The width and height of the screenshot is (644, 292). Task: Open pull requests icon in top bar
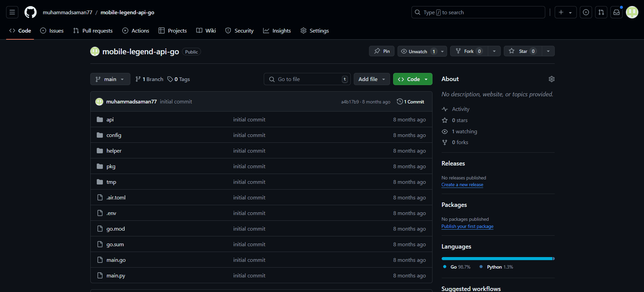pos(601,12)
